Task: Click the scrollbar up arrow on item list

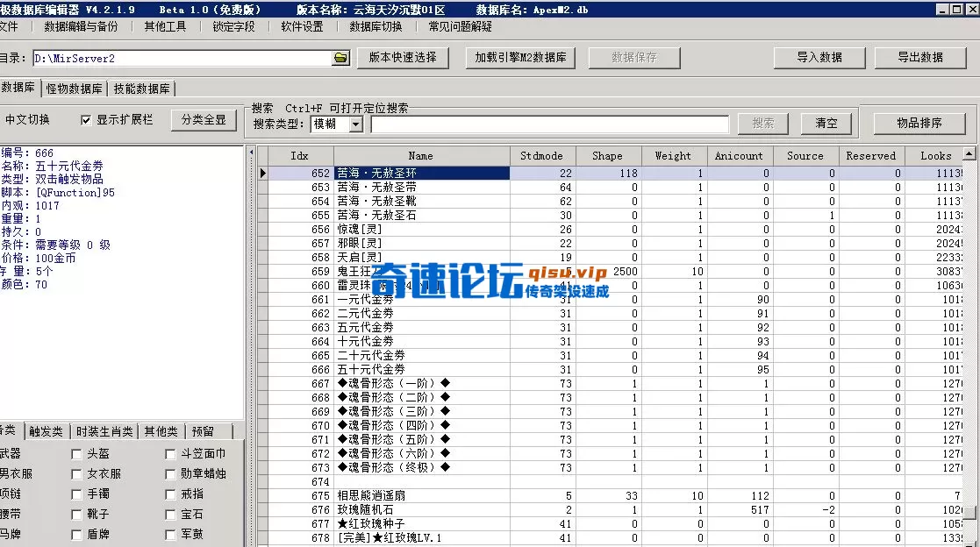Action: 971,155
